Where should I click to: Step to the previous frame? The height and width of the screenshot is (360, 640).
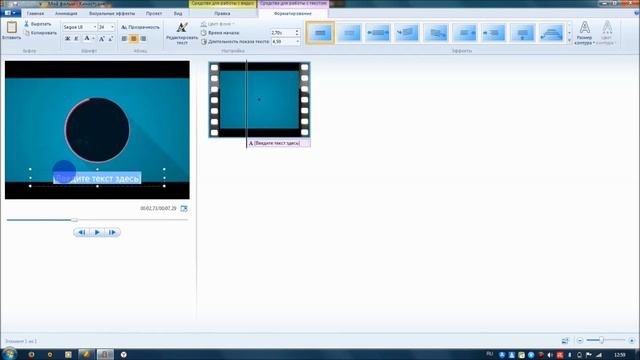(x=82, y=232)
